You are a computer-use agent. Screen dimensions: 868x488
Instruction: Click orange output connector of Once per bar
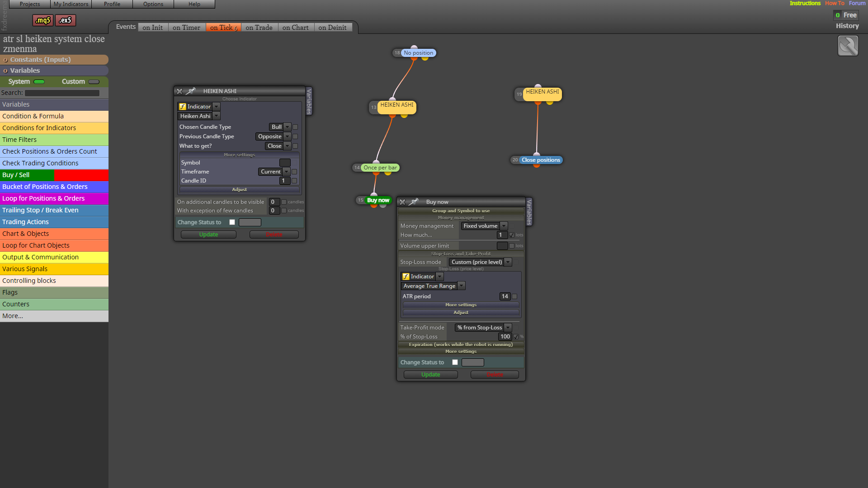point(376,173)
